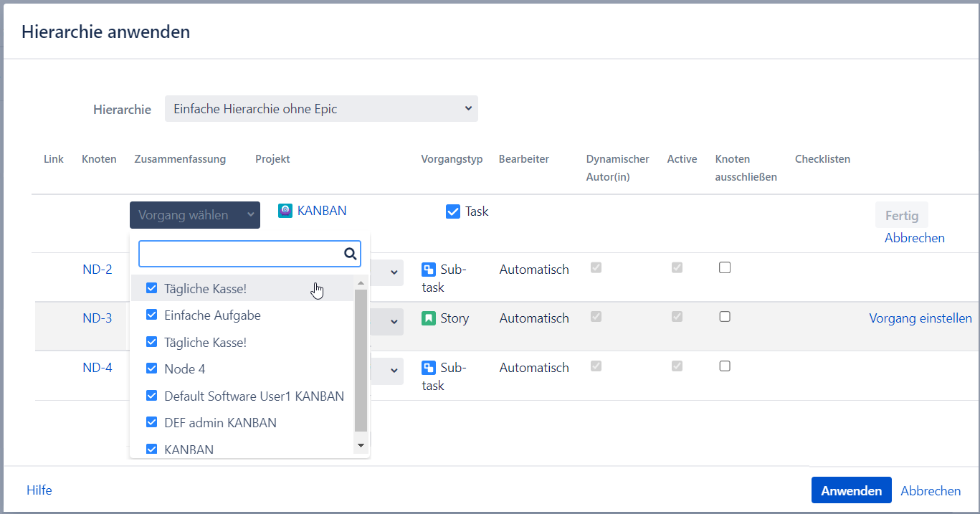980x514 pixels.
Task: Select Node 4 from the list
Action: pyautogui.click(x=185, y=369)
